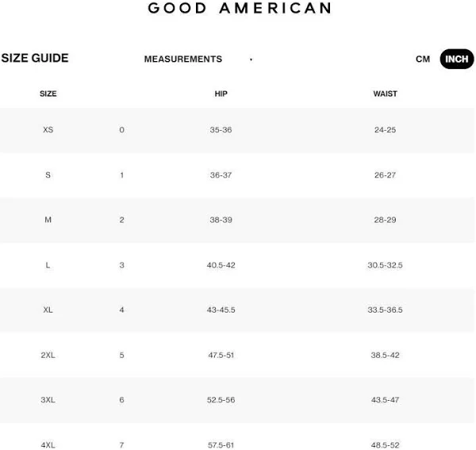The image size is (476, 450).
Task: Click the WAIST column header
Action: [385, 94]
